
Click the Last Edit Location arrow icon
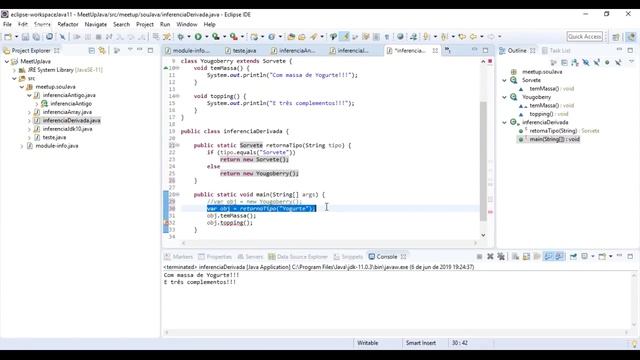point(462,37)
